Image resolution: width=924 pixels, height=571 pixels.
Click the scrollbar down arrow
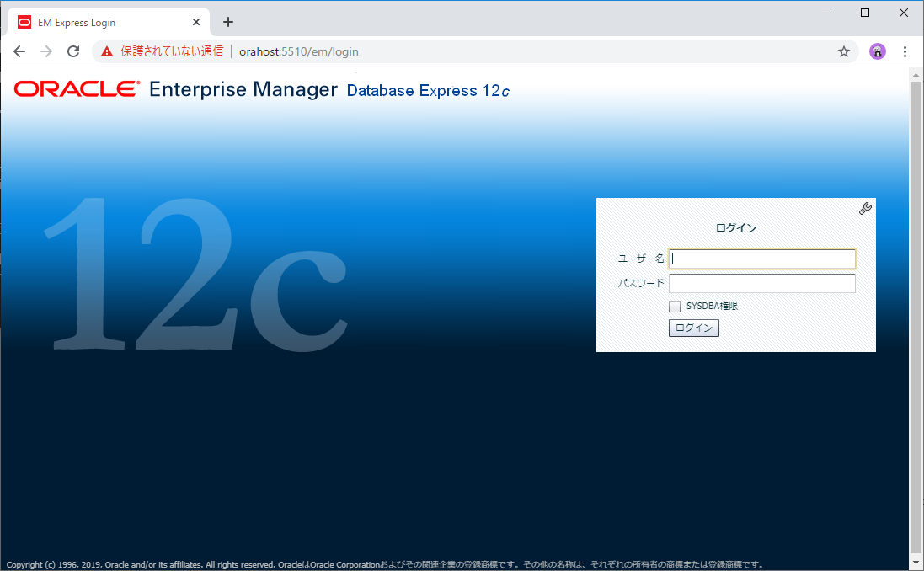coord(916,562)
